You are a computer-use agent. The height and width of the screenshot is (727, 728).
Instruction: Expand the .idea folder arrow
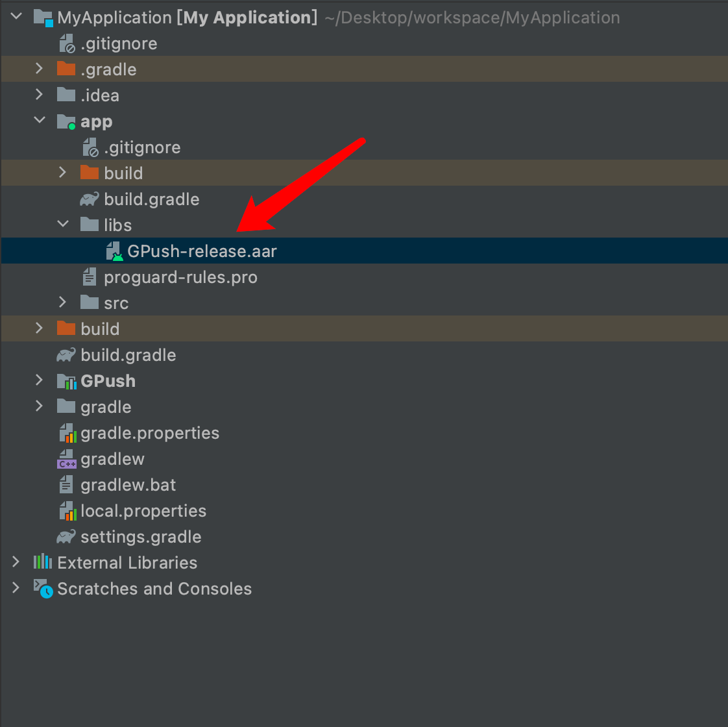coord(40,95)
